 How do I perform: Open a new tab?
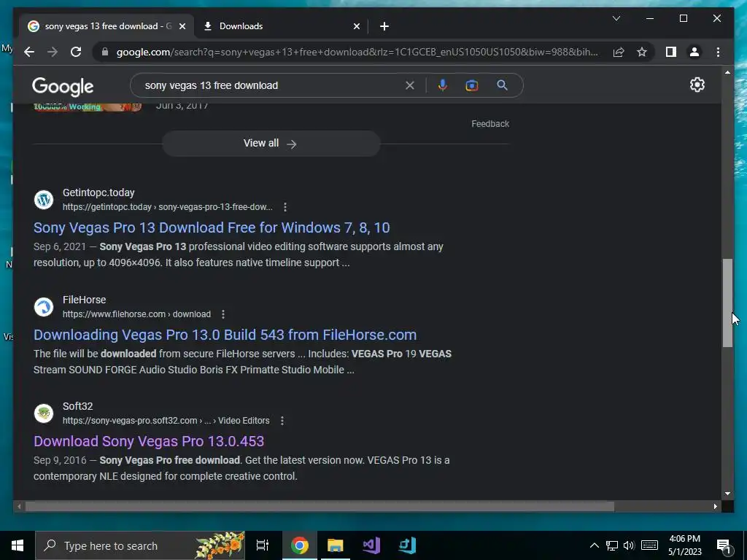tap(384, 26)
